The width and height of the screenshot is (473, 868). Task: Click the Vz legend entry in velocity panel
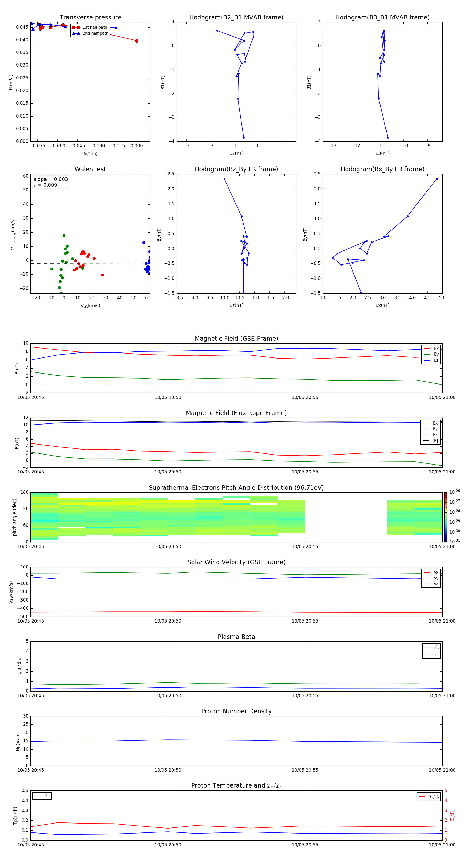431,584
